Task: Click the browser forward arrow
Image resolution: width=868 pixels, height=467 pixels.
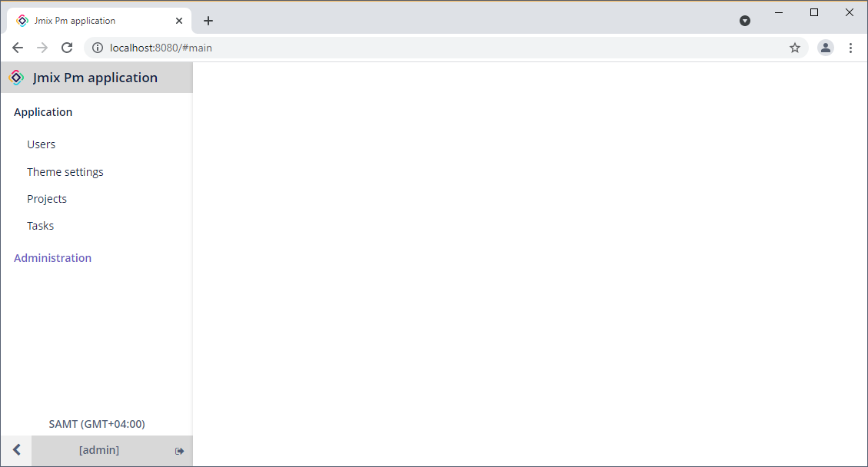Action: (x=42, y=48)
